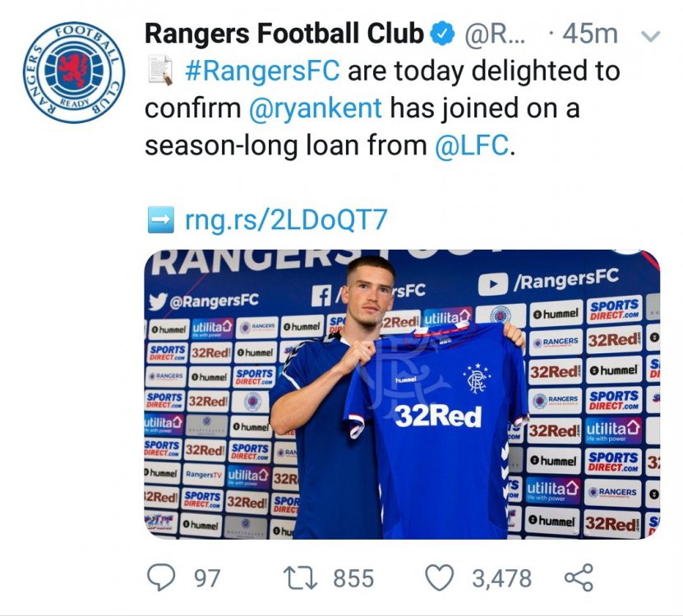Open the Rangers Football Club display name
Image resolution: width=683 pixels, height=616 pixels.
point(284,34)
